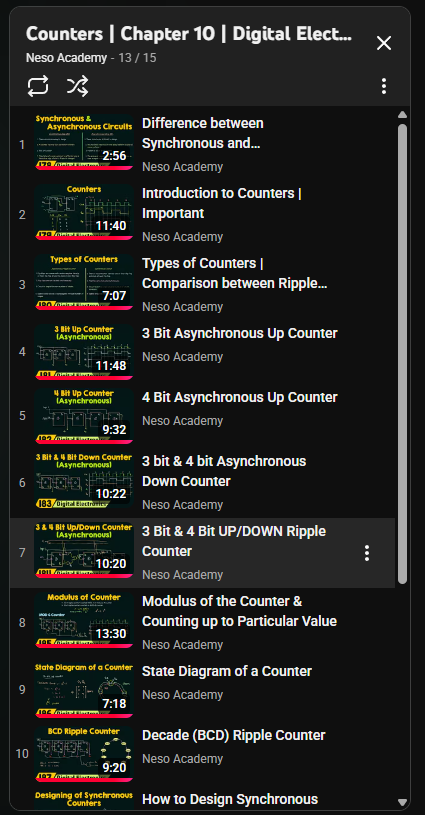Click Neso Academy under Modulus of the Counter

click(182, 645)
